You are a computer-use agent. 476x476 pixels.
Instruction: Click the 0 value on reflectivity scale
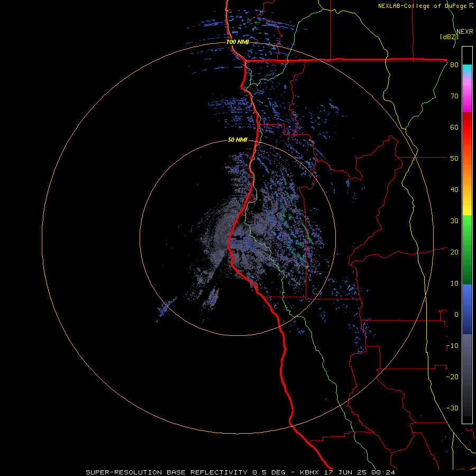(456, 315)
